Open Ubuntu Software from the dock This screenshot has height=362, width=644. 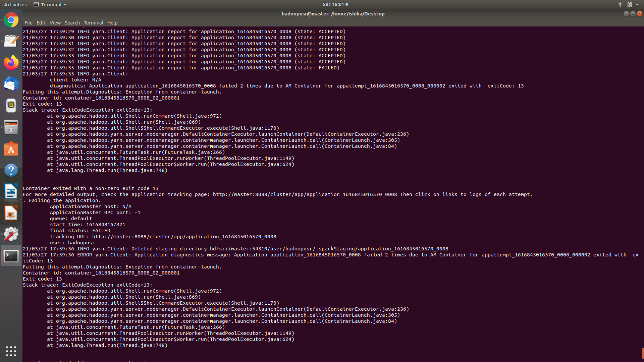(11, 149)
